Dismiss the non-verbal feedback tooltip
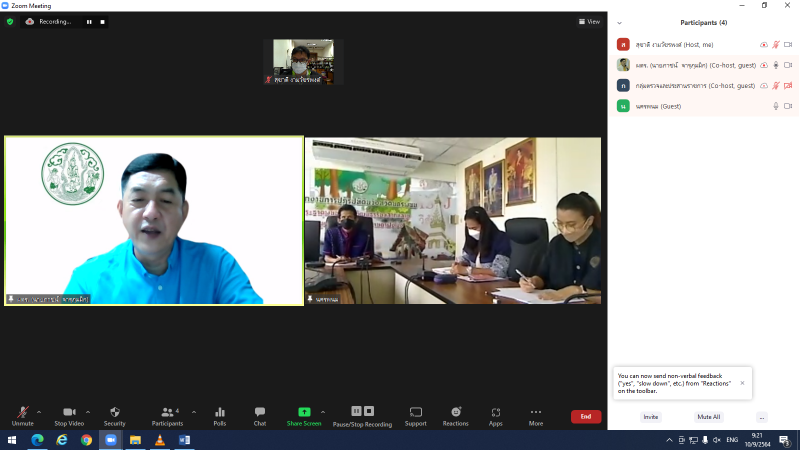This screenshot has height=450, width=800. [x=742, y=383]
